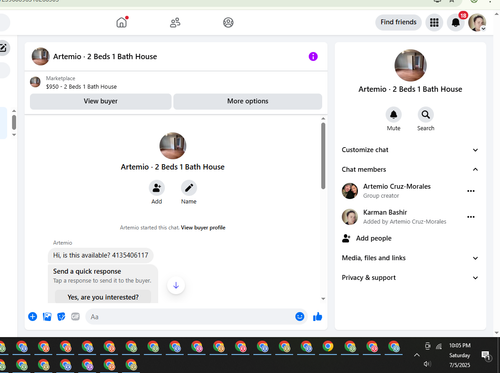Click the Name pencil icon in chat

(189, 188)
